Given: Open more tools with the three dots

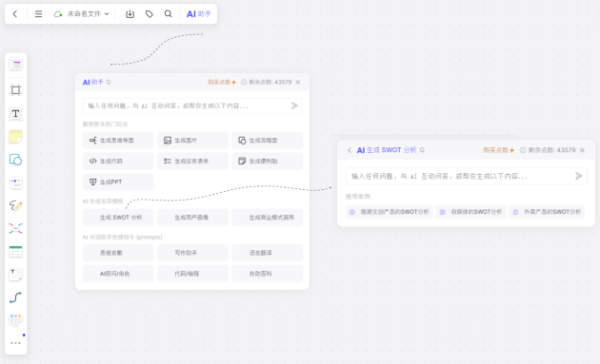Looking at the screenshot, I should [x=16, y=343].
